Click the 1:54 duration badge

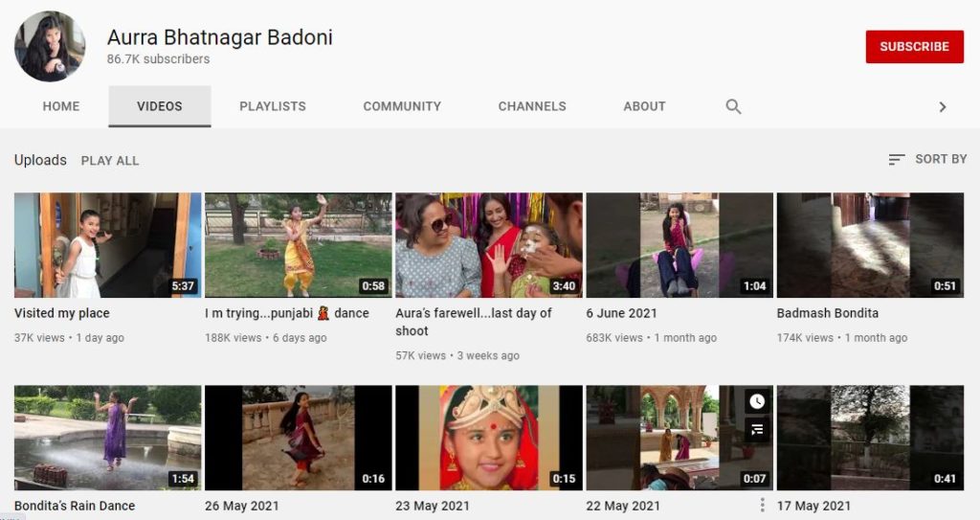(x=183, y=479)
